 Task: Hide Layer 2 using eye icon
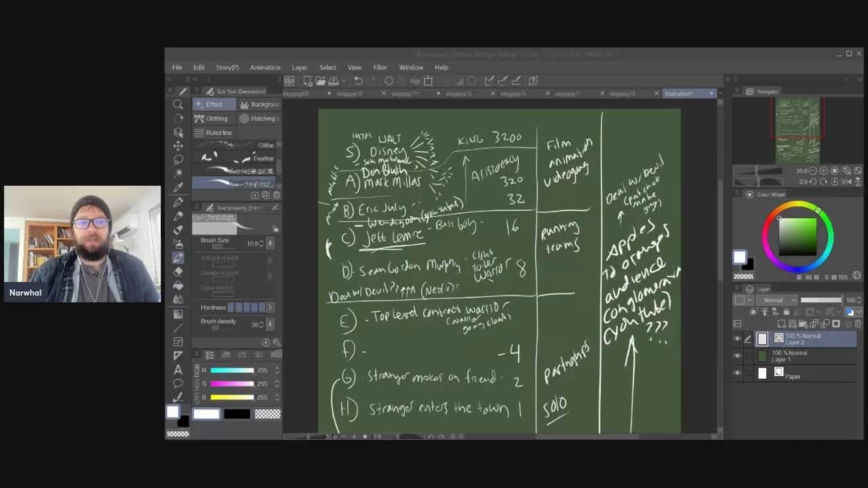coord(737,339)
